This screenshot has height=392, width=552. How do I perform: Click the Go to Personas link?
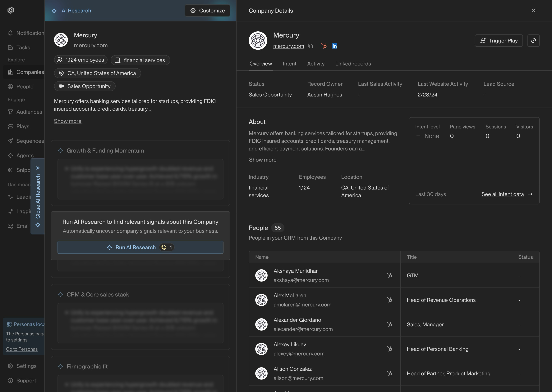[x=22, y=349]
